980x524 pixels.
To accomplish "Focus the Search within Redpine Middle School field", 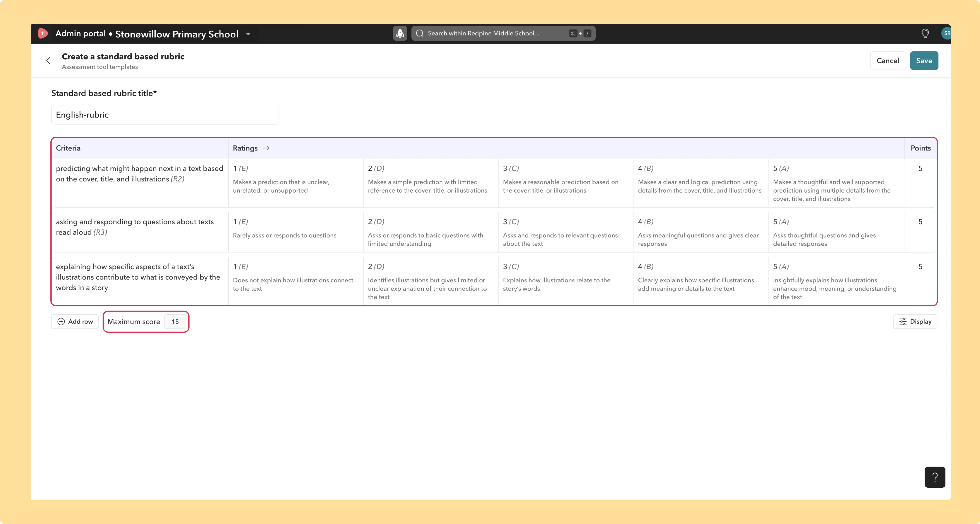I will pos(503,33).
